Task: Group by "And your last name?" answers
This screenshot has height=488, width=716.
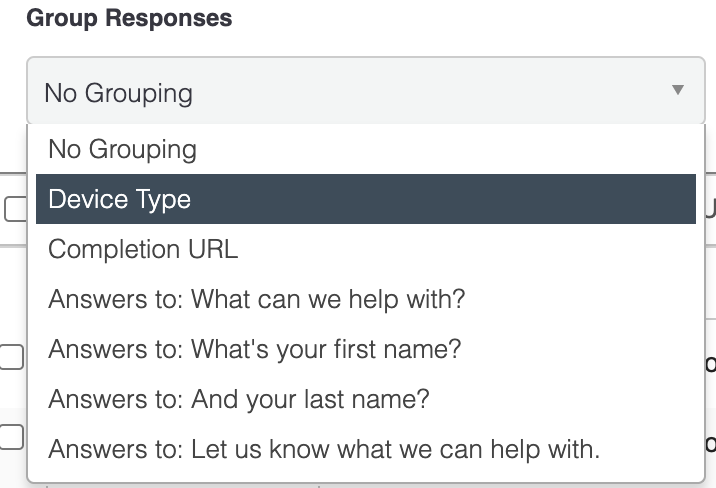Action: [238, 400]
